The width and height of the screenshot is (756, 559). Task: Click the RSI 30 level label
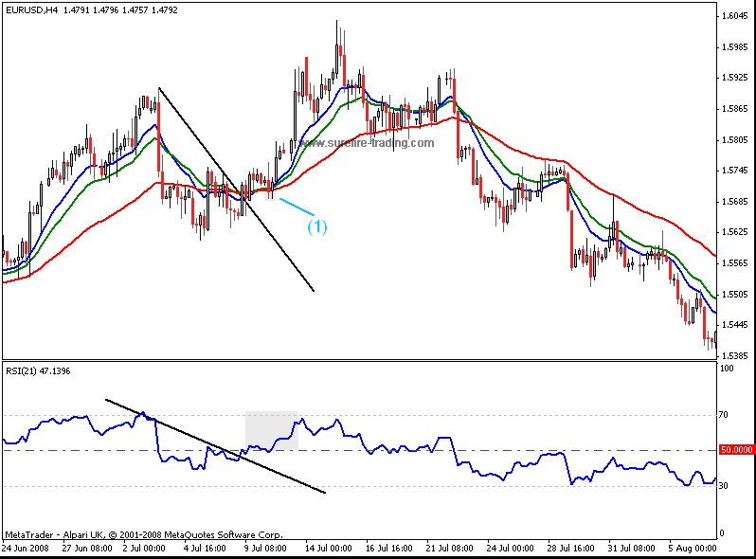pos(723,486)
